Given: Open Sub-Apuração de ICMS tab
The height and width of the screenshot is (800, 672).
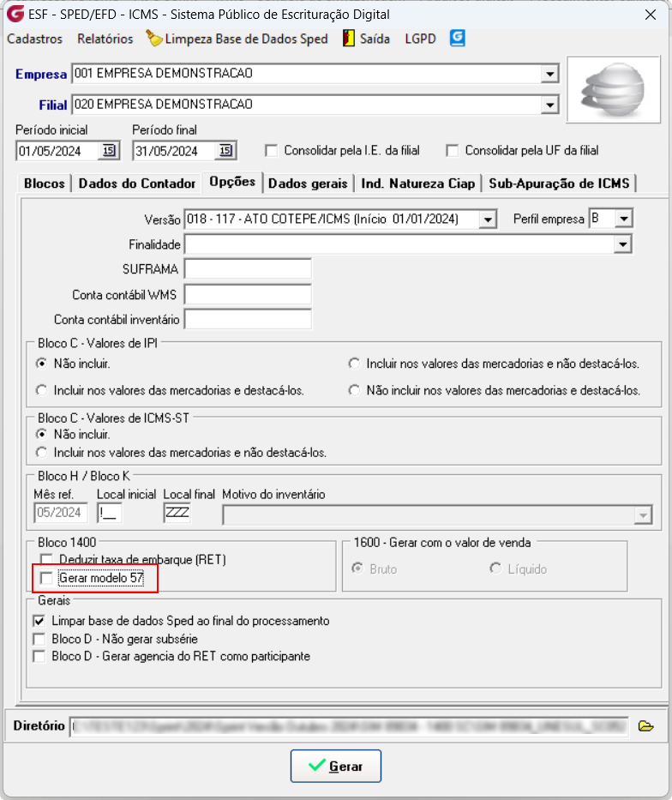Looking at the screenshot, I should click(x=559, y=183).
